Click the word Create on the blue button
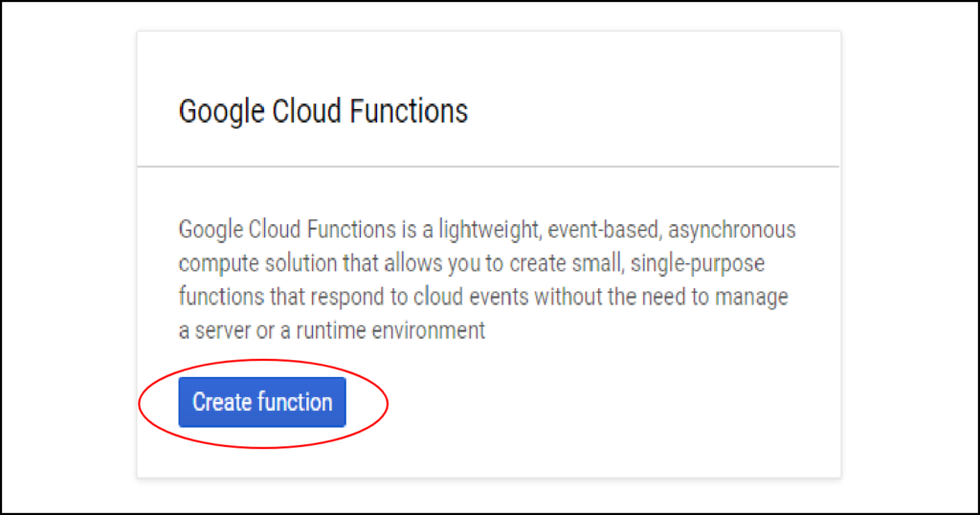 (222, 402)
